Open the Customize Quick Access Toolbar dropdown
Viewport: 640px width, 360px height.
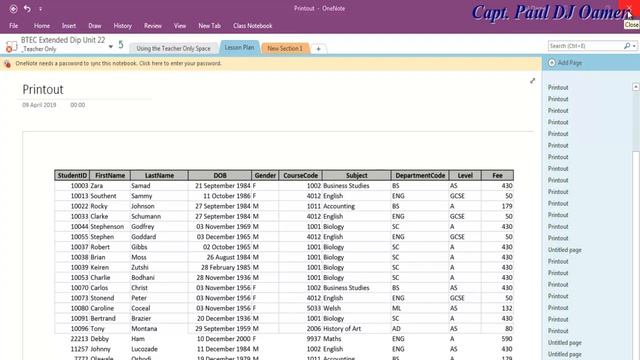(x=40, y=9)
